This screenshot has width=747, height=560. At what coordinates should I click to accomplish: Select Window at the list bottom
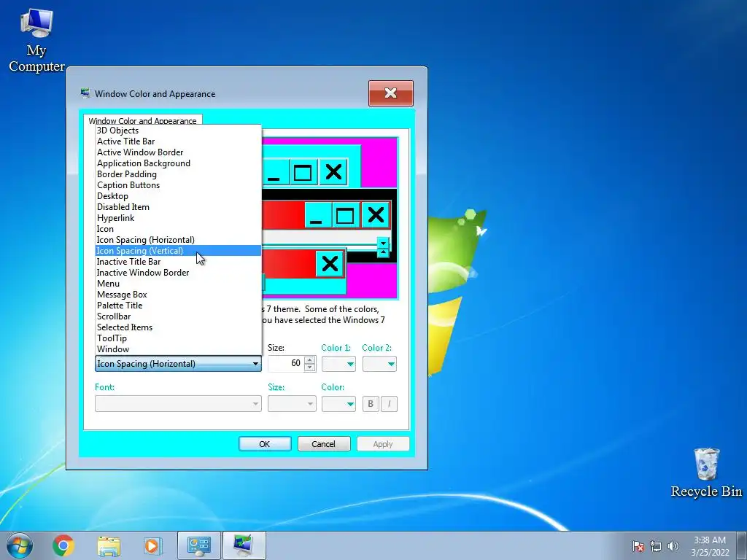(x=178, y=349)
